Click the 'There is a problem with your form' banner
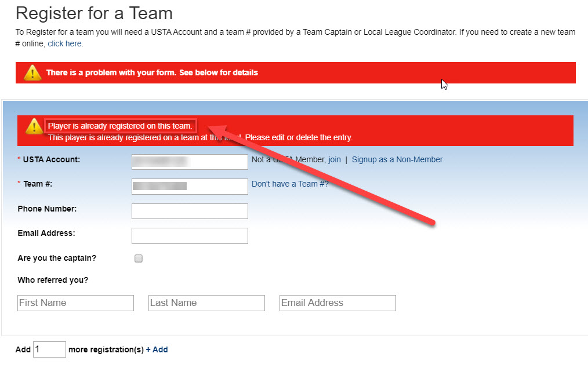Image resolution: width=588 pixels, height=368 pixels. tap(296, 72)
